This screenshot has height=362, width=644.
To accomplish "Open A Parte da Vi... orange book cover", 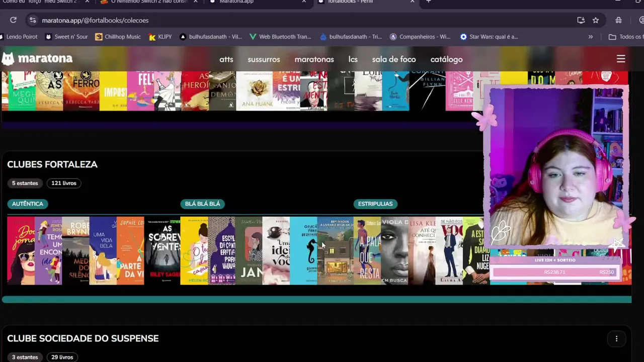I will click(x=130, y=250).
